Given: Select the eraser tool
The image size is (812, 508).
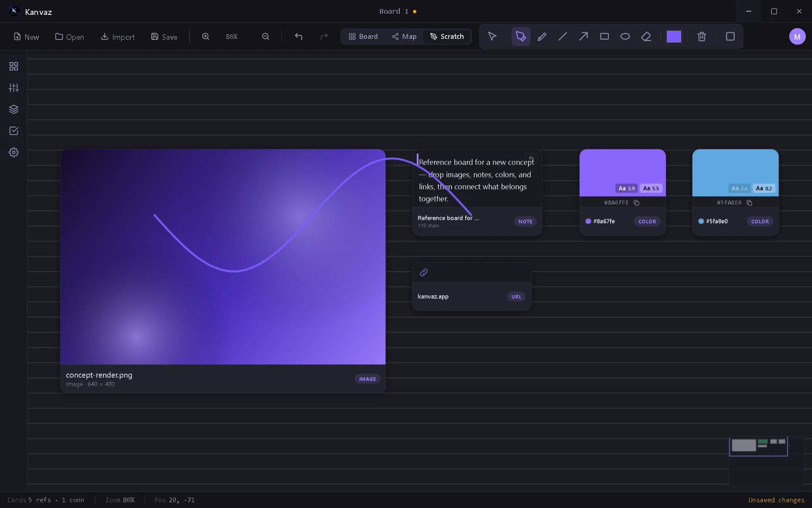Looking at the screenshot, I should tap(646, 36).
